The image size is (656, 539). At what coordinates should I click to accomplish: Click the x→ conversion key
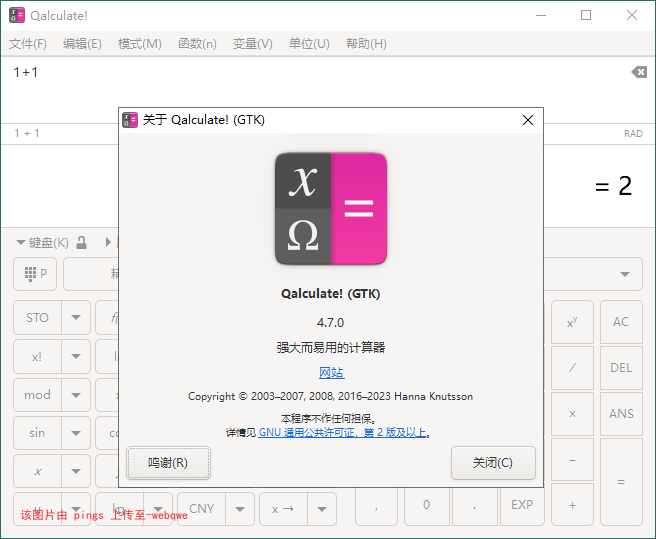click(283, 509)
